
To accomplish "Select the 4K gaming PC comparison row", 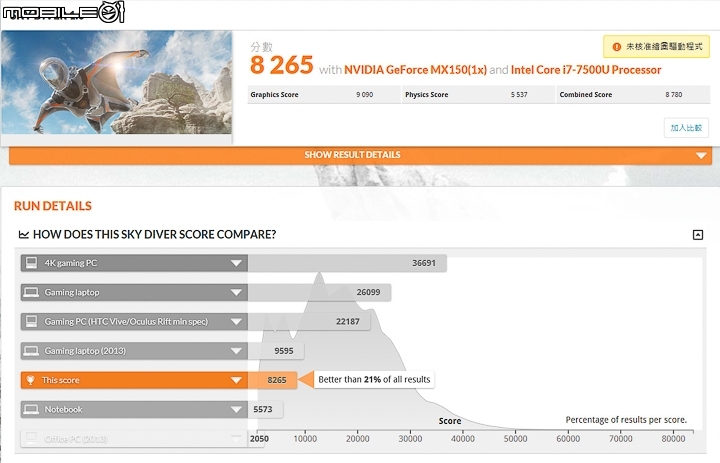I will tap(134, 263).
